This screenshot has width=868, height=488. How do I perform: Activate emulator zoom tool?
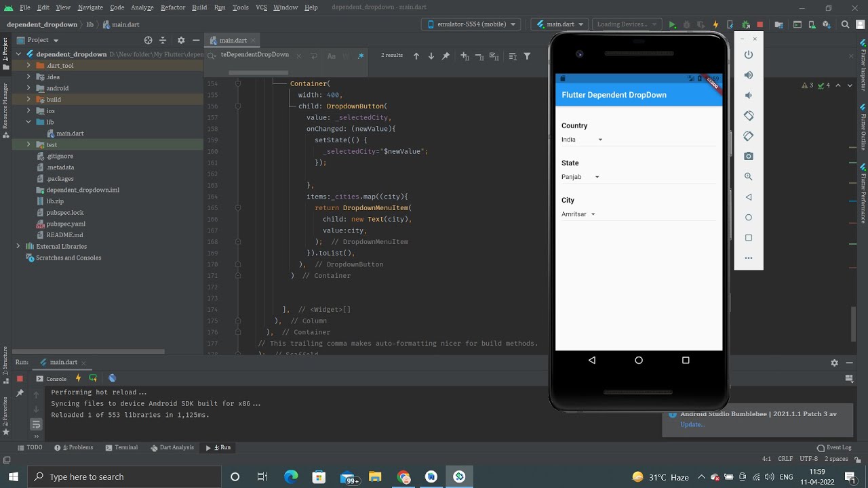pyautogui.click(x=749, y=176)
